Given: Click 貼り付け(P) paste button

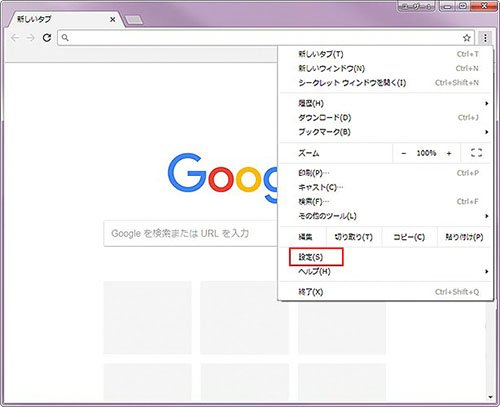Looking at the screenshot, I should (464, 237).
